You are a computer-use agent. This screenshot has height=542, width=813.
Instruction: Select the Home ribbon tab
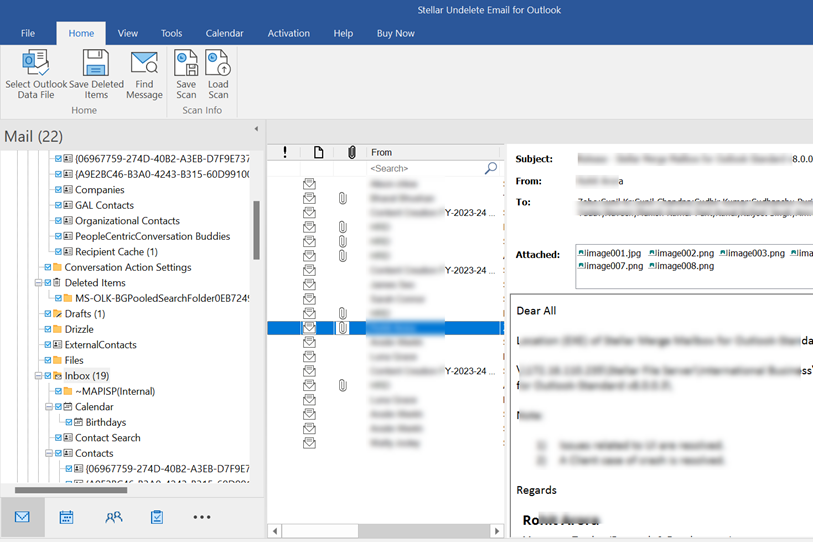pos(81,33)
